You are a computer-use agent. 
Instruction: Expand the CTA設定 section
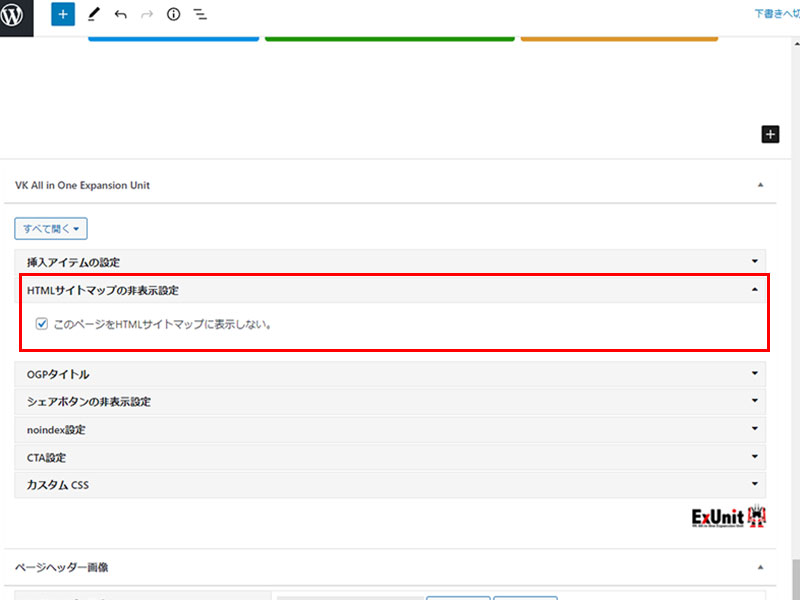tap(390, 458)
